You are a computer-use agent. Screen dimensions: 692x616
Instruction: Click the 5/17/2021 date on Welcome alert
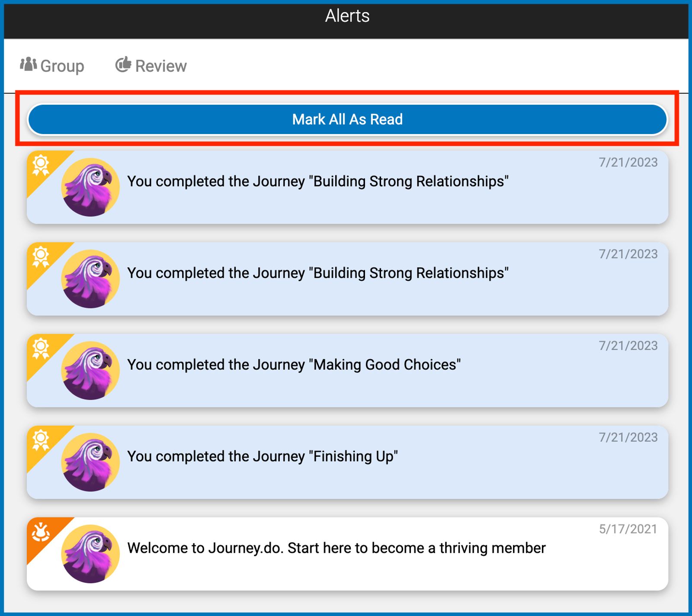click(628, 529)
